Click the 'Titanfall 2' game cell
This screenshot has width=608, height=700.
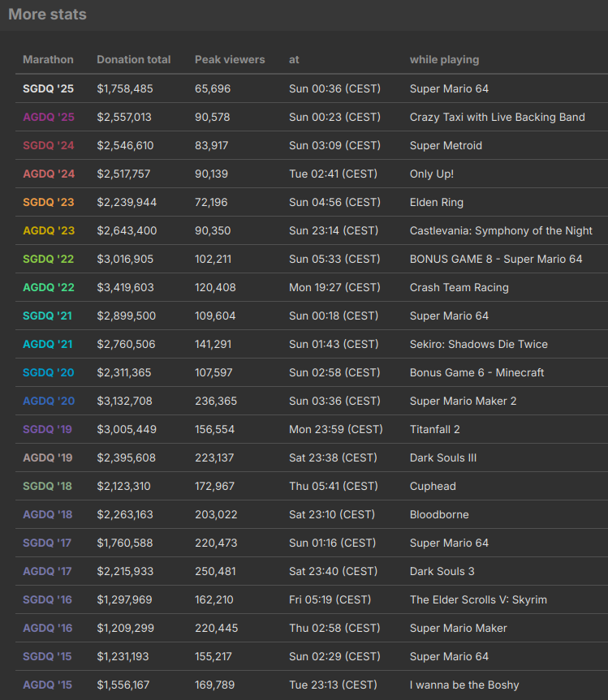(435, 429)
